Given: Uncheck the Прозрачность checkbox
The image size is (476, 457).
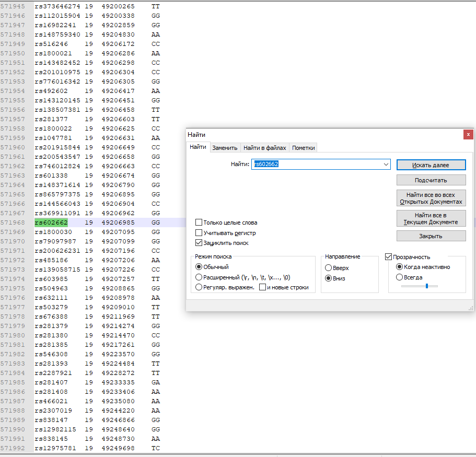Looking at the screenshot, I should click(x=388, y=257).
